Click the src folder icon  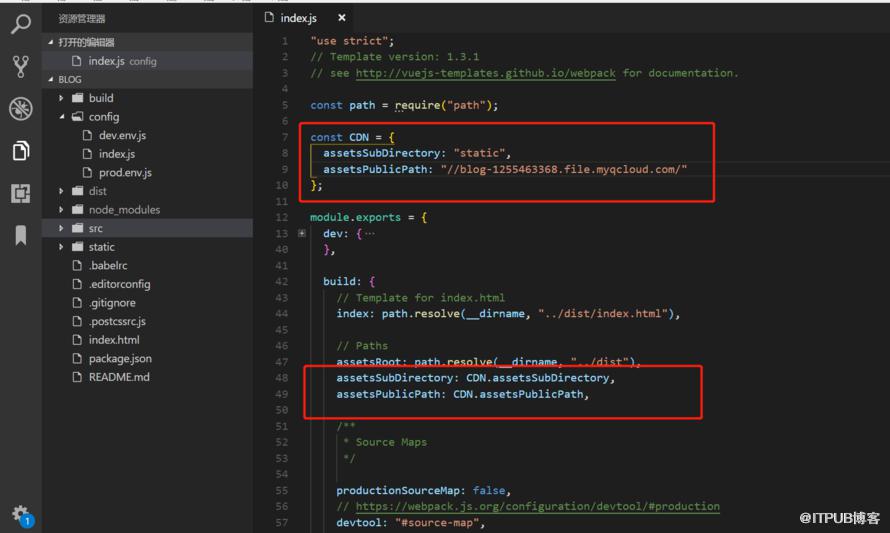[78, 228]
